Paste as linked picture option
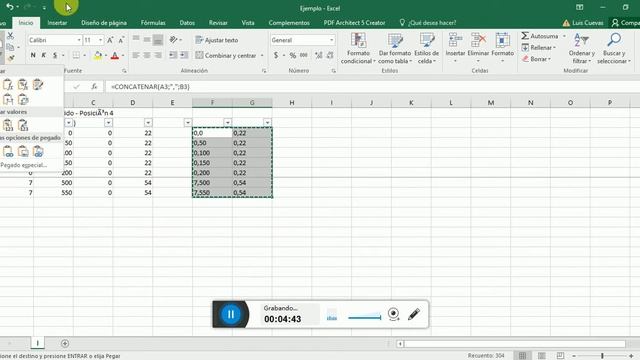This screenshot has height=360, width=640. point(38,152)
